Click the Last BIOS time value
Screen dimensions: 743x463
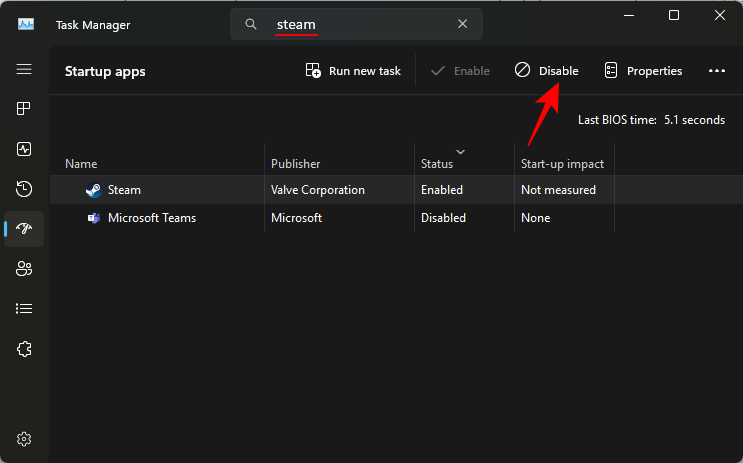(694, 120)
